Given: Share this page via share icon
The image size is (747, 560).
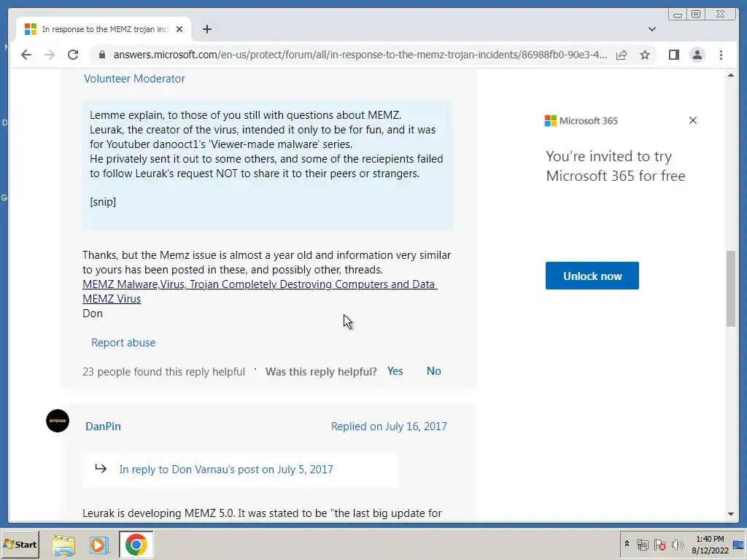Looking at the screenshot, I should point(622,55).
